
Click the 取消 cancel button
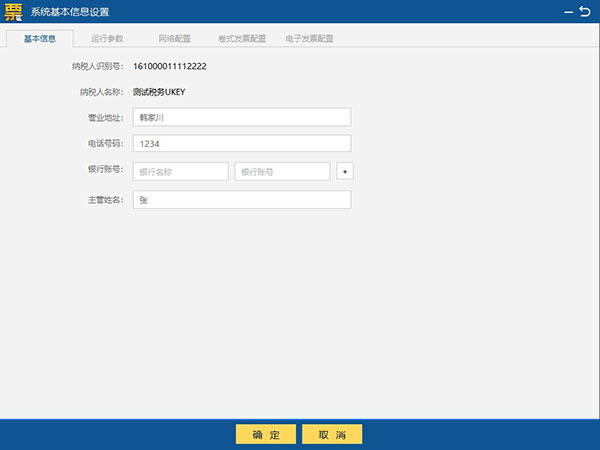(x=332, y=434)
